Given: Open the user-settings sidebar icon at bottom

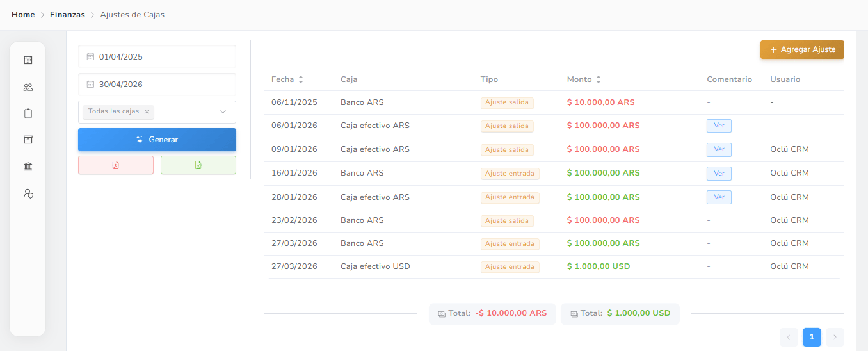Looking at the screenshot, I should [28, 193].
